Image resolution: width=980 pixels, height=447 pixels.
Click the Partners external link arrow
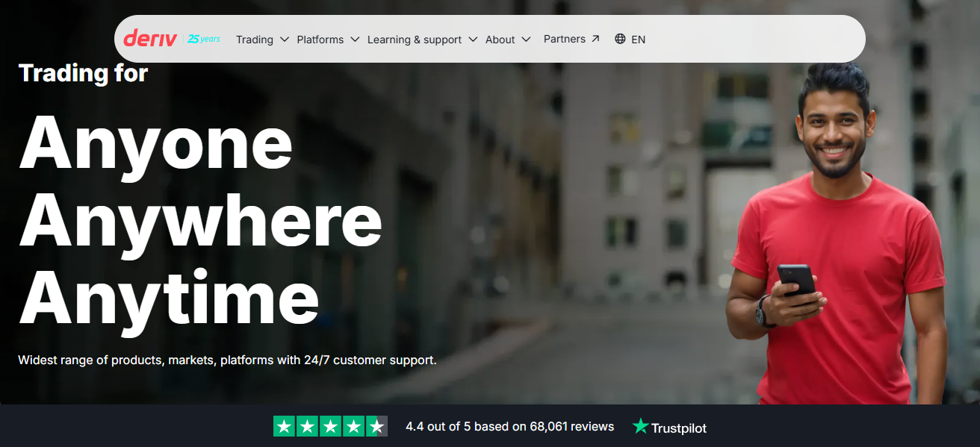coord(595,39)
